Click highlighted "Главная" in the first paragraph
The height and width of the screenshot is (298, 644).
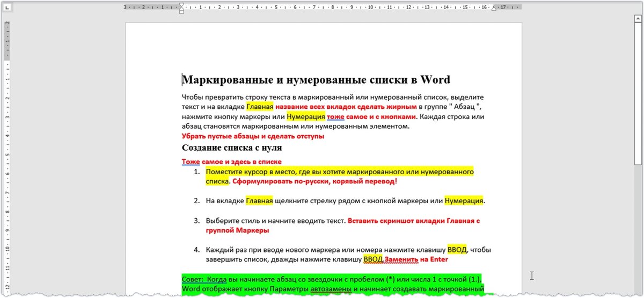260,107
